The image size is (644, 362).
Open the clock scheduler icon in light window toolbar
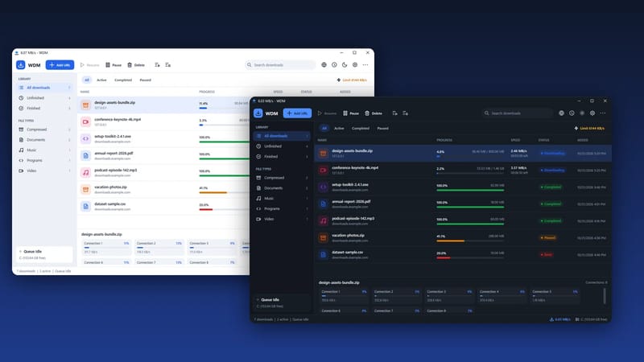click(334, 65)
